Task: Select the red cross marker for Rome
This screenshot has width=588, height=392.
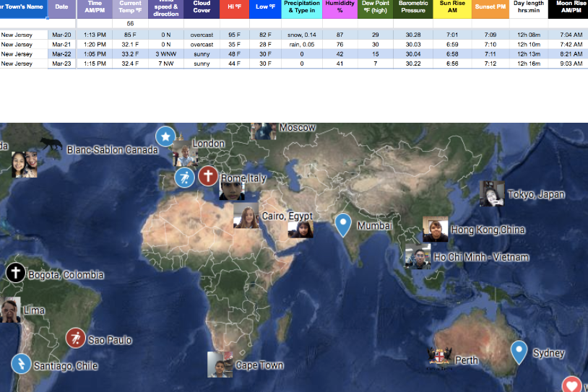Action: (x=208, y=175)
